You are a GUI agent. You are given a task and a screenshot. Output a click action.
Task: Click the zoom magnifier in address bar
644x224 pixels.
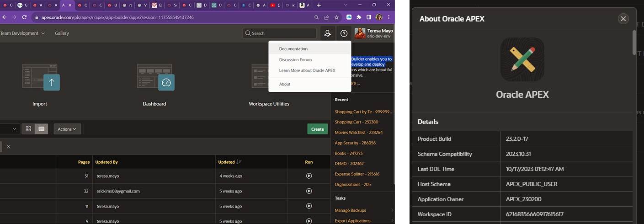(x=316, y=17)
